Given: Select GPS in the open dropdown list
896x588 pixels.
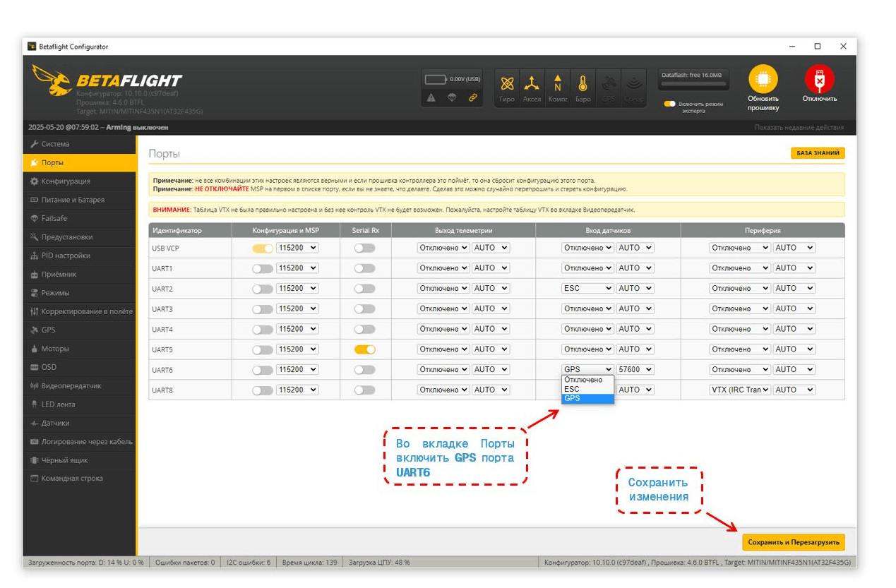Looking at the screenshot, I should coord(588,398).
